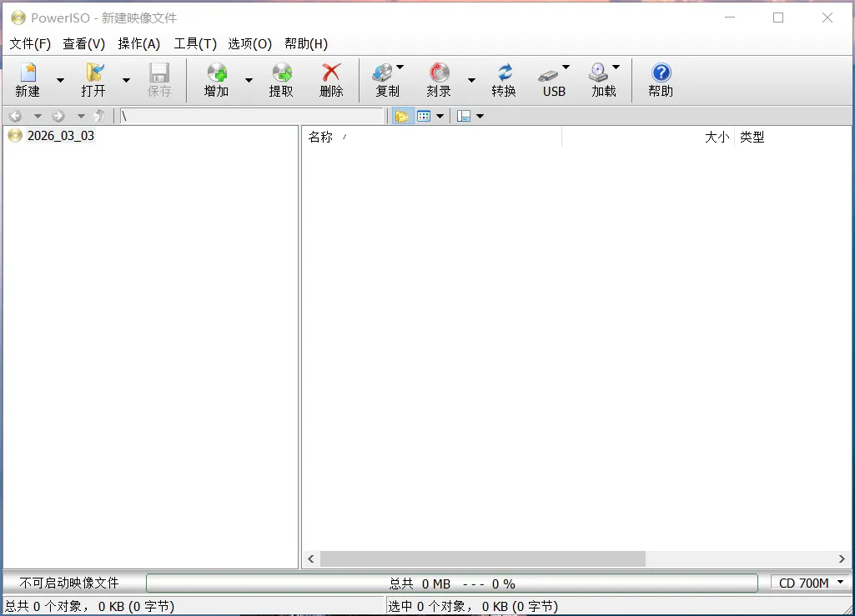855x616 pixels.
Task: Sort by the 类型 column header
Action: point(792,137)
